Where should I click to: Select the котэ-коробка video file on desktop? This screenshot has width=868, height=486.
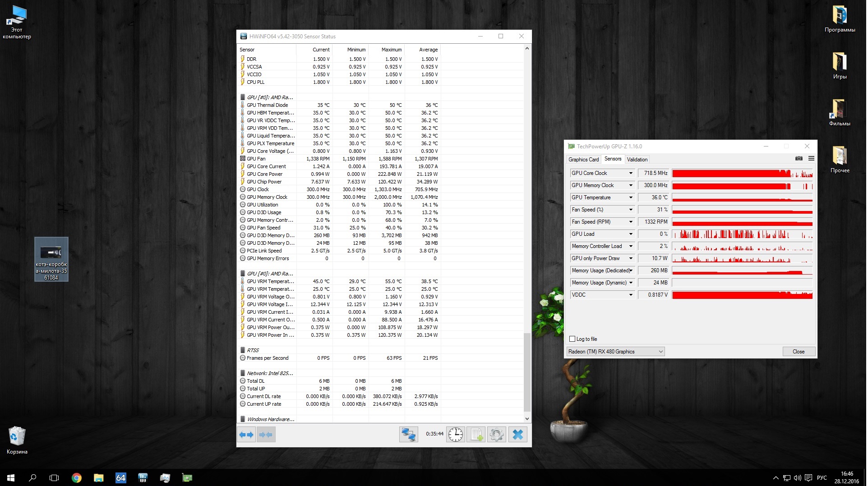click(51, 260)
